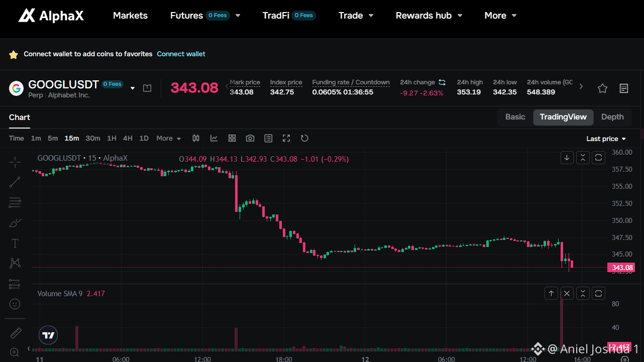
Task: Expand the More navigation dropdown
Action: coord(514,16)
